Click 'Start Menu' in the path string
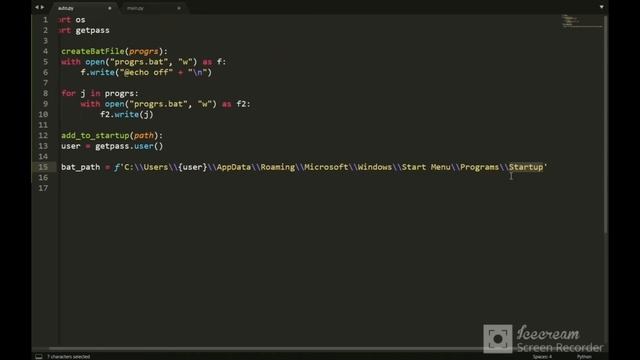This screenshot has width=640, height=360. point(426,167)
